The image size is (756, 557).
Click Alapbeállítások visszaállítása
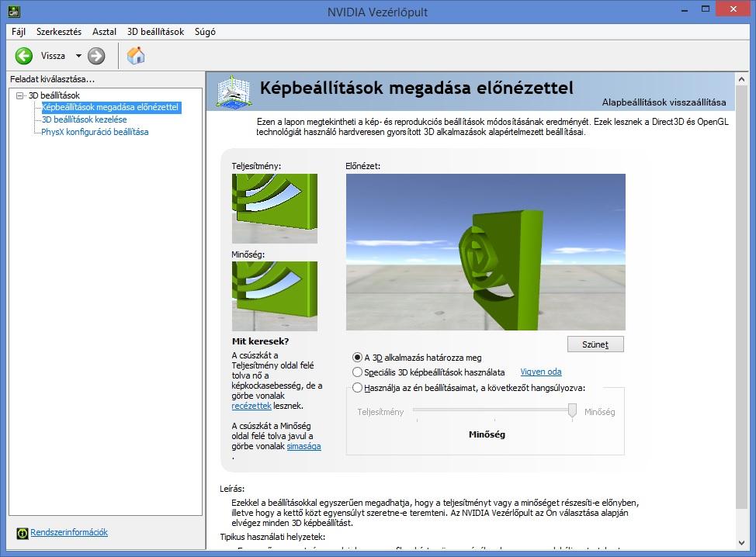point(664,102)
